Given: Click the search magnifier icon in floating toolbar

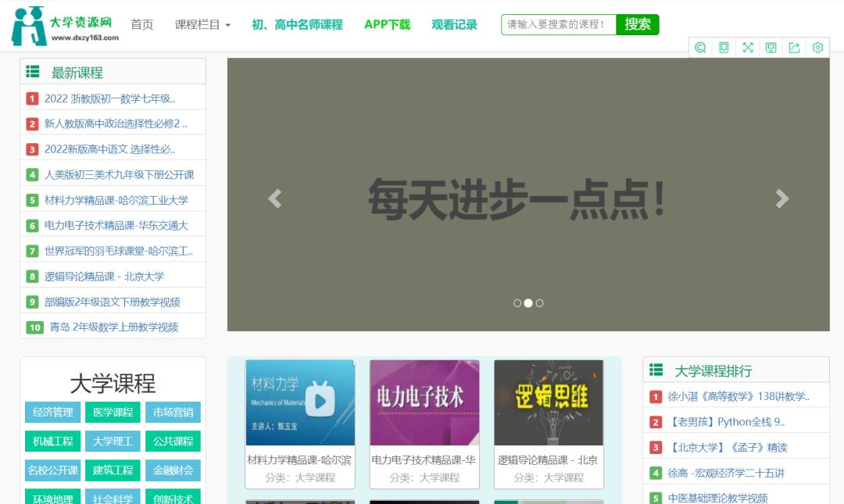Looking at the screenshot, I should pos(700,48).
